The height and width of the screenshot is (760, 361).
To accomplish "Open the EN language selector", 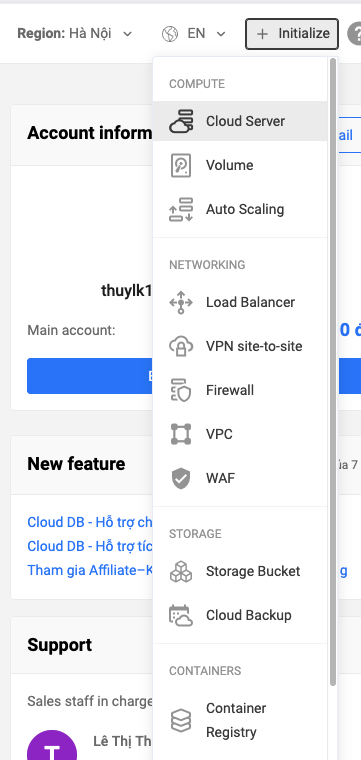I will tap(206, 33).
